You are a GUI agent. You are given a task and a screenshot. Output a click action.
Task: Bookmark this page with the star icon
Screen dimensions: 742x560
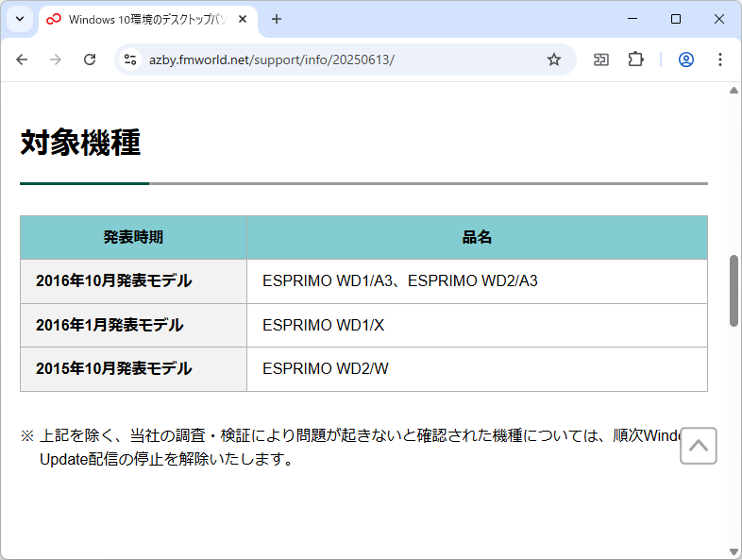553,59
